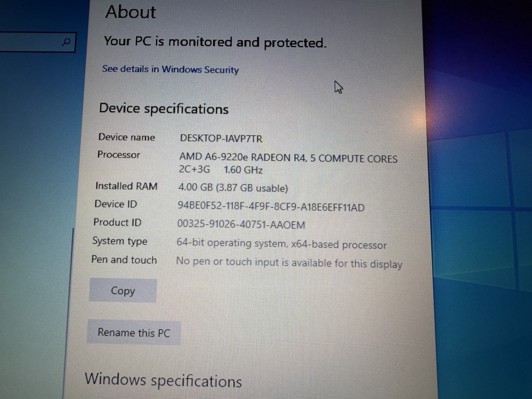Click the No pen or touch input text
This screenshot has width=532, height=399.
click(289, 263)
